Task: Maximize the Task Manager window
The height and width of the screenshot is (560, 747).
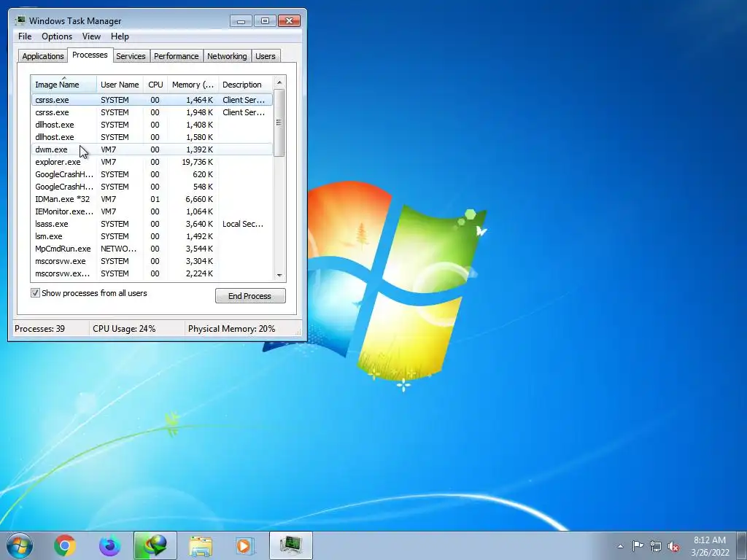Action: [265, 21]
